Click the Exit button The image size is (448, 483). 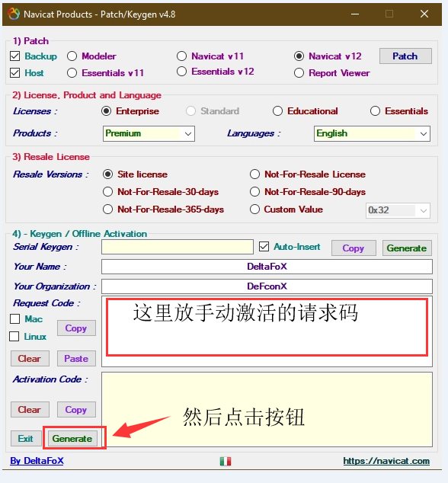point(26,438)
